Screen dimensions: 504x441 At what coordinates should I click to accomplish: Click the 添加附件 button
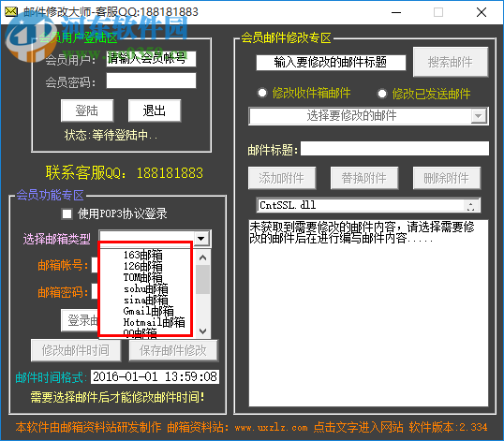(x=282, y=178)
